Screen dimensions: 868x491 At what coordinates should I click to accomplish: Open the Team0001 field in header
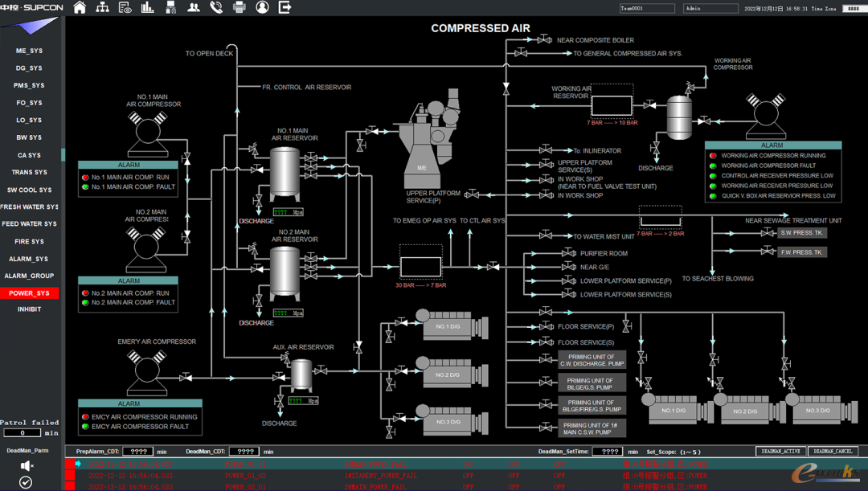pyautogui.click(x=647, y=8)
